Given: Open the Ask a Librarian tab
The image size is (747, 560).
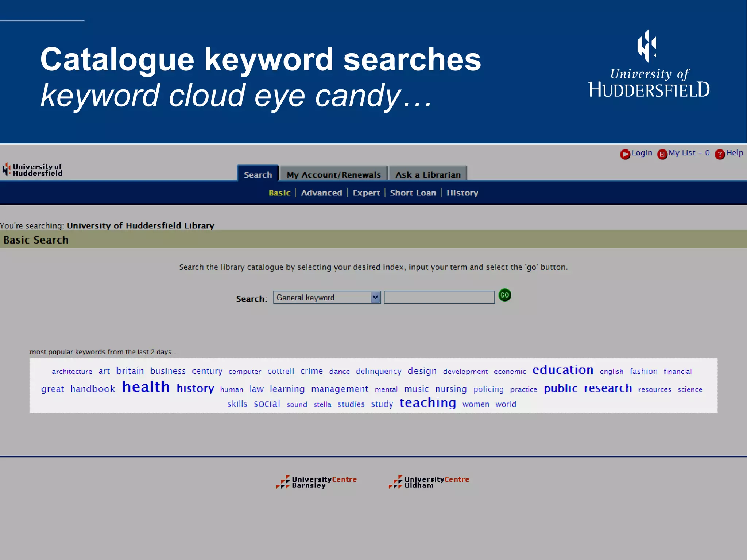Looking at the screenshot, I should pyautogui.click(x=428, y=175).
